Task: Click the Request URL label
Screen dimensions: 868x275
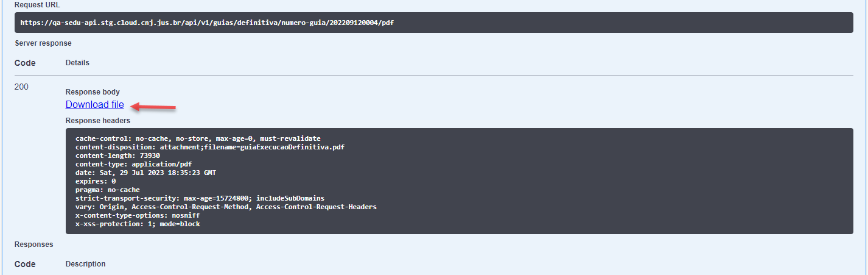Action: [x=37, y=5]
